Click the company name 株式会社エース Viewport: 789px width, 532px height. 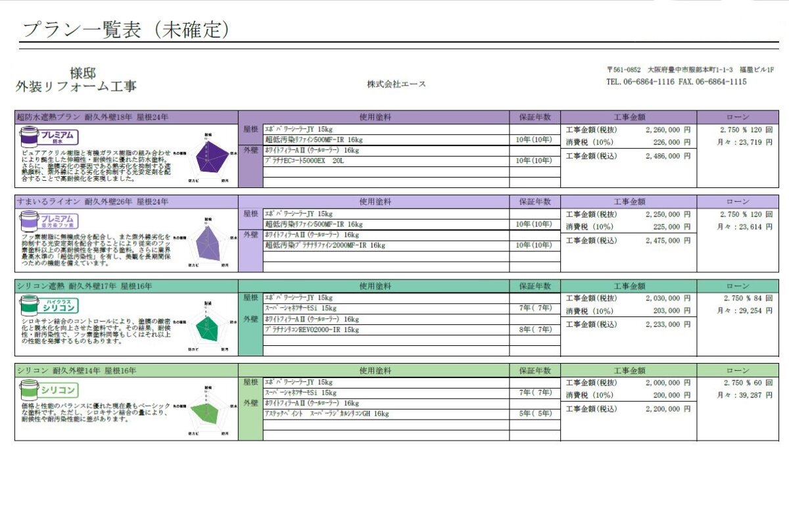(x=396, y=84)
